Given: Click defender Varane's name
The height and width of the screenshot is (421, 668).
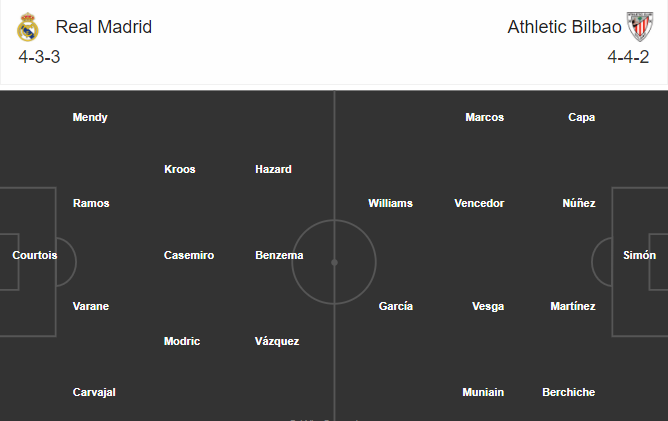Looking at the screenshot, I should point(91,306).
